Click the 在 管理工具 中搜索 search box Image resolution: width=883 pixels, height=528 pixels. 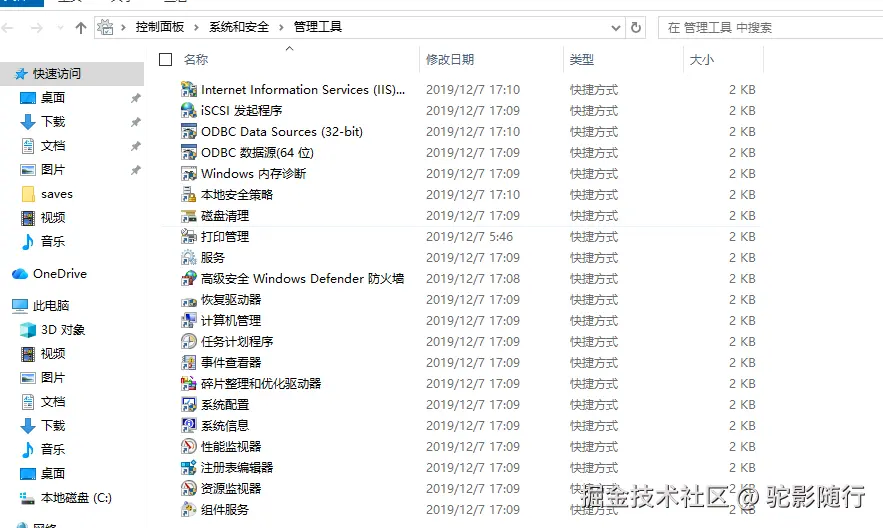(x=770, y=28)
